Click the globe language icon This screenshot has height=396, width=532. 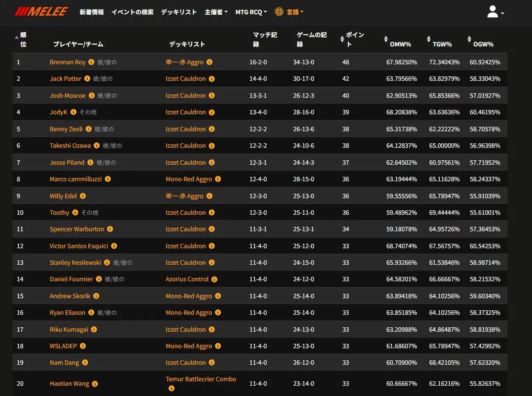pyautogui.click(x=279, y=12)
